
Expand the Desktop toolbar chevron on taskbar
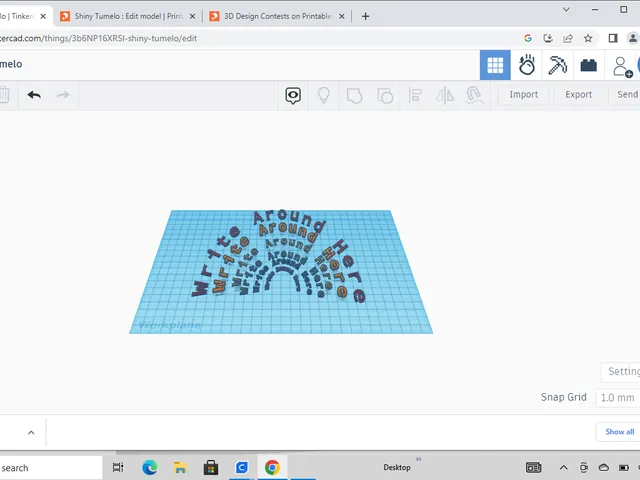click(x=418, y=459)
